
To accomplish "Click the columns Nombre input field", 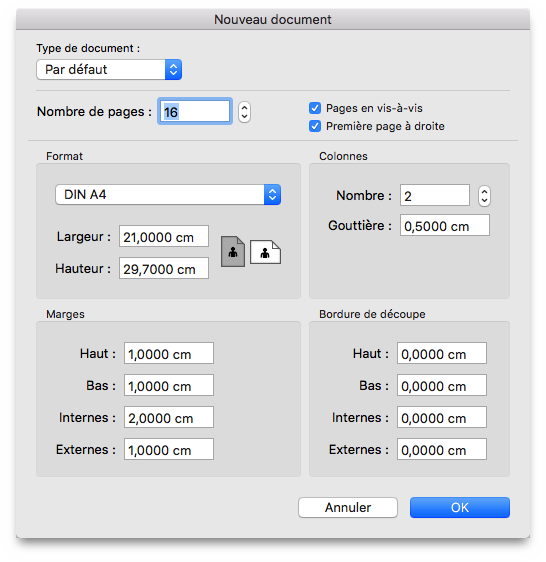I will pyautogui.click(x=435, y=195).
